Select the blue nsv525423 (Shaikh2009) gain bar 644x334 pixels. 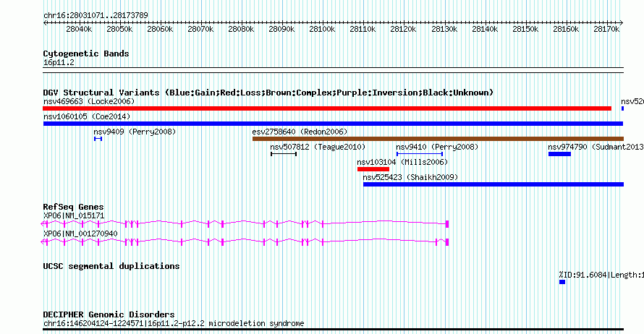click(493, 184)
